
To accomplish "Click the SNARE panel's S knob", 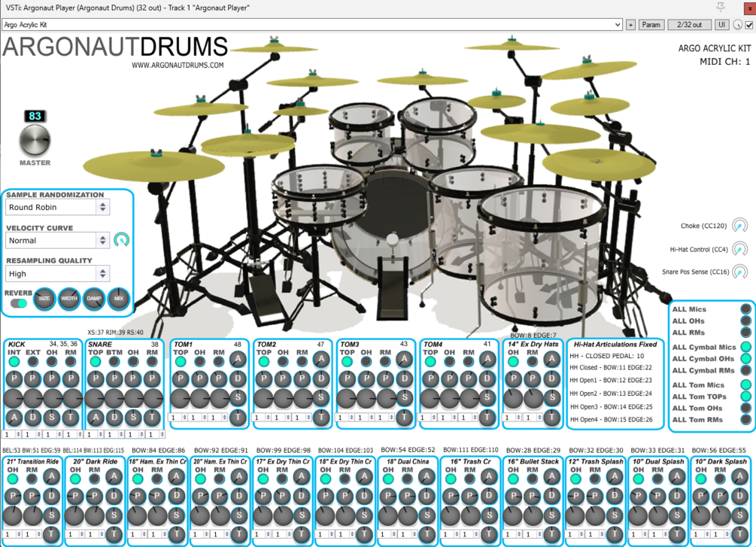I will (134, 418).
